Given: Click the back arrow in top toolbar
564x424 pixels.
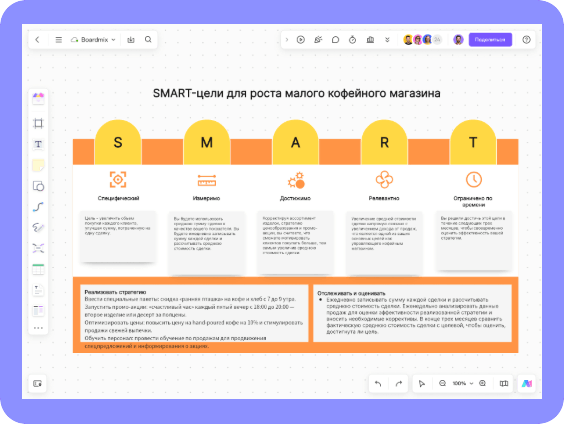Looking at the screenshot, I should (x=37, y=40).
